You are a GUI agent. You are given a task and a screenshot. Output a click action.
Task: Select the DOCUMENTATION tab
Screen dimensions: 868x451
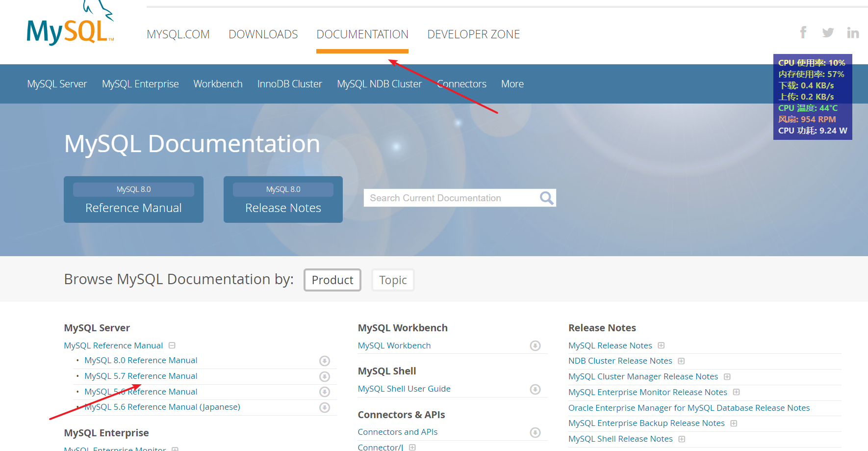click(362, 34)
